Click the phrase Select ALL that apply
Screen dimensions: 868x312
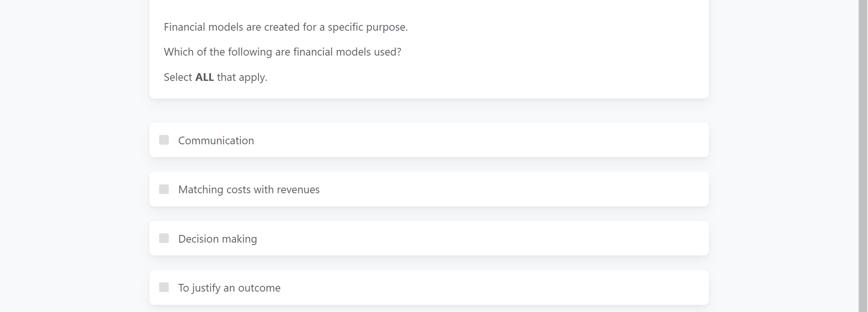click(215, 77)
